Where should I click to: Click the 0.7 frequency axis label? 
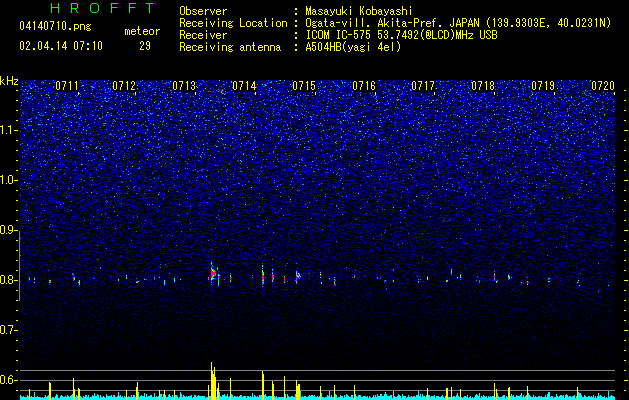click(8, 330)
